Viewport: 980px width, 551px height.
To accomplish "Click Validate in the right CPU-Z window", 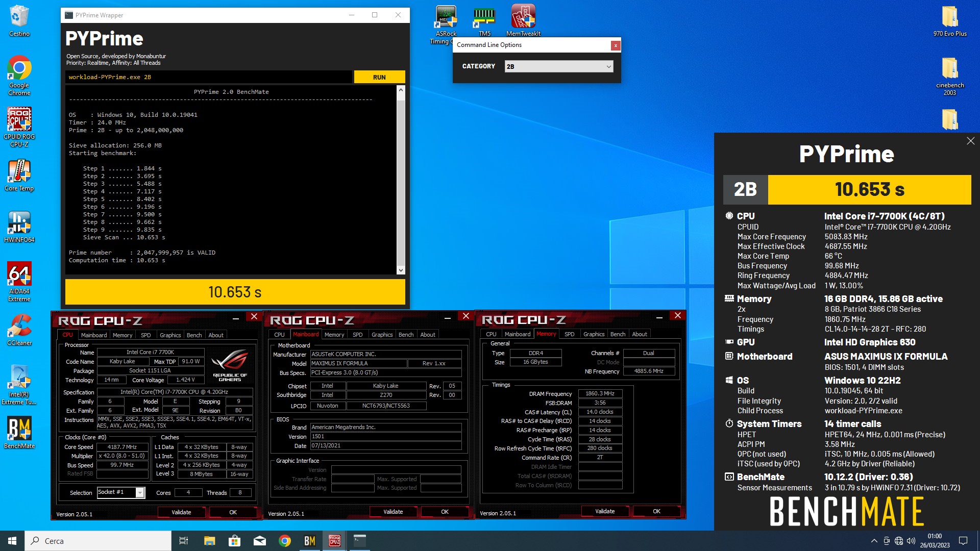I will pyautogui.click(x=605, y=511).
